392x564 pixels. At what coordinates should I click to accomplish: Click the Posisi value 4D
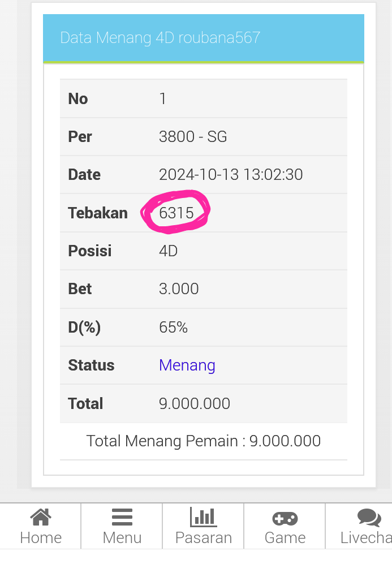coord(169,251)
